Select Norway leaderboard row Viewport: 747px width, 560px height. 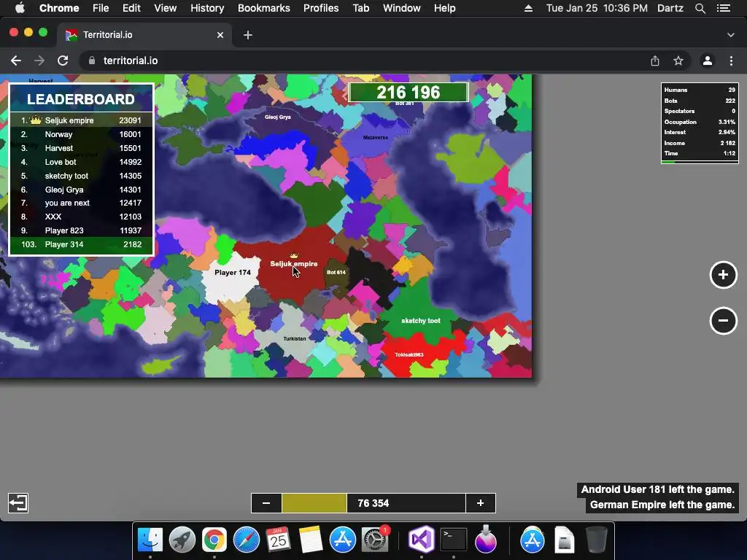click(x=82, y=134)
